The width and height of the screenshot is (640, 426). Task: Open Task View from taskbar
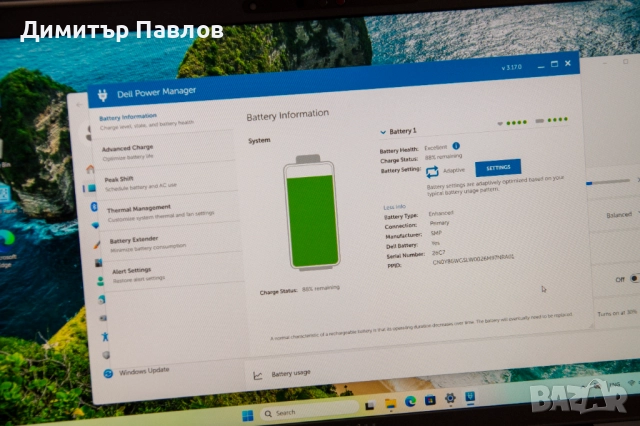tap(370, 405)
